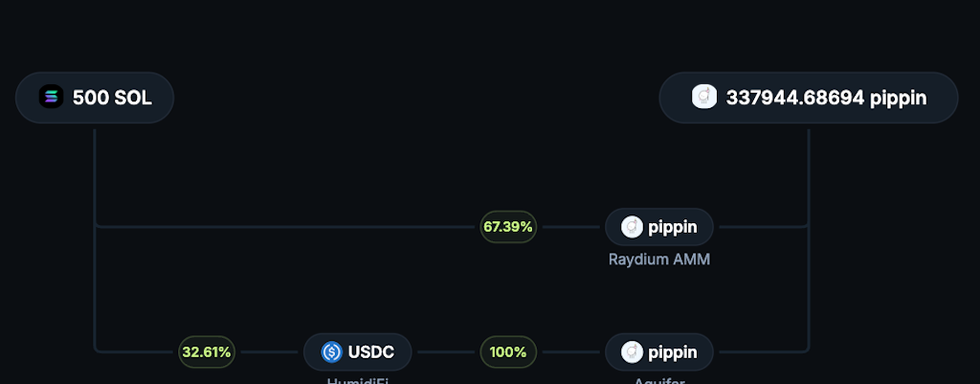
Task: Click the USDC dollar coin icon
Action: click(332, 352)
